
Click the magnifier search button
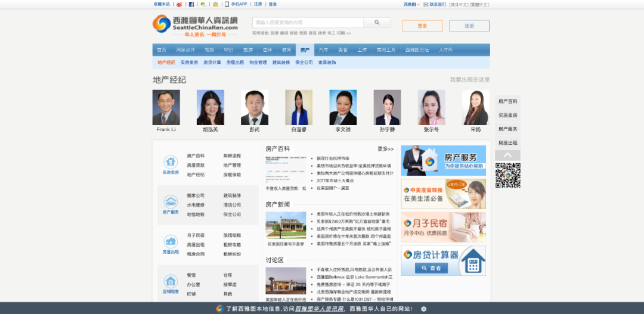377,23
